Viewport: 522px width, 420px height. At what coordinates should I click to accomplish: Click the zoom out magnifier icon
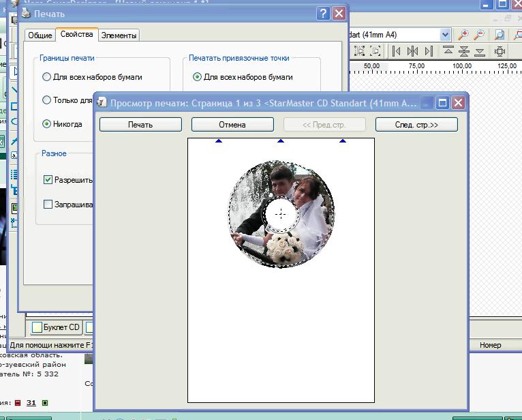[480, 35]
